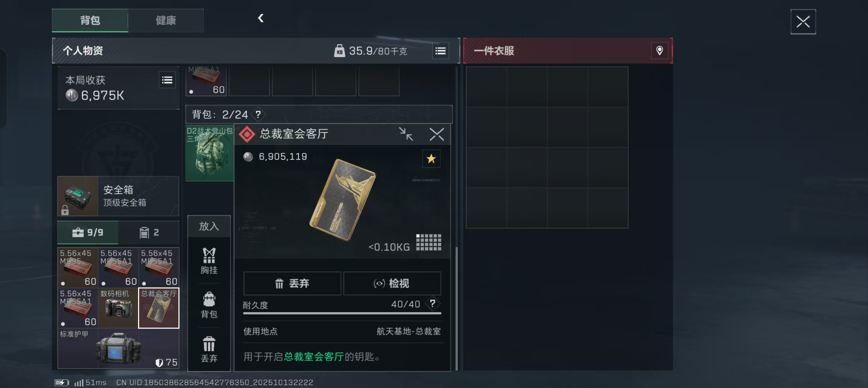Toggle the favorite star on the keycard

point(431,159)
